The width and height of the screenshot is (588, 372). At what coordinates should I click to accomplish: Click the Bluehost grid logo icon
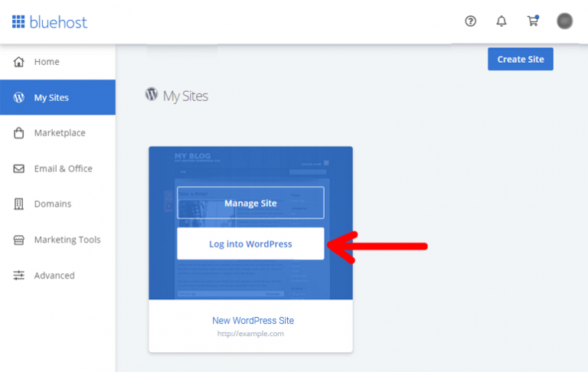coord(18,21)
